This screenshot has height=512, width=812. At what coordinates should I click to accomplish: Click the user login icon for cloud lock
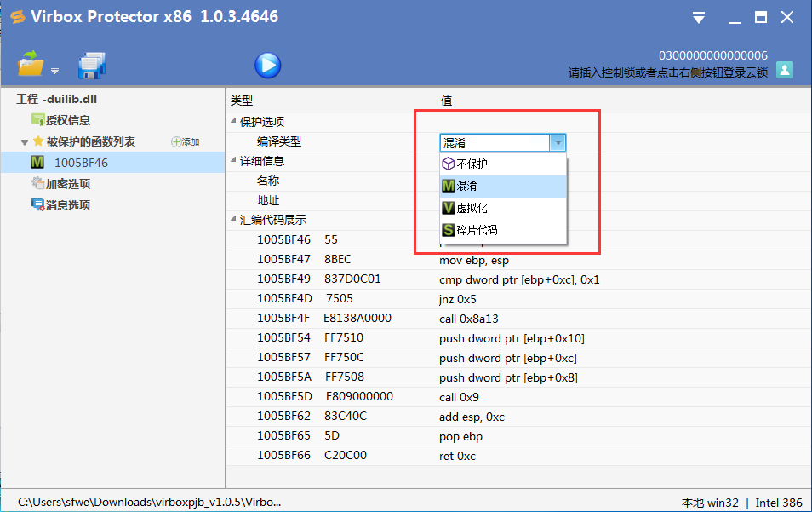(x=785, y=70)
